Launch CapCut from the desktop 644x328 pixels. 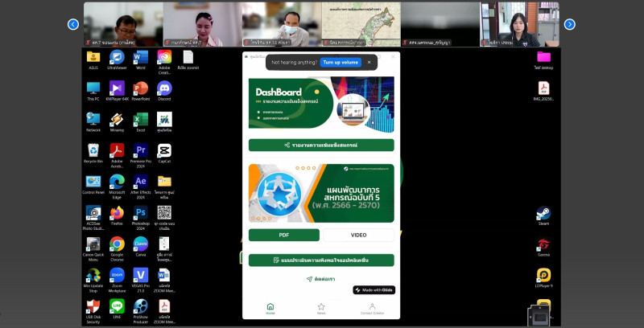[x=164, y=150]
